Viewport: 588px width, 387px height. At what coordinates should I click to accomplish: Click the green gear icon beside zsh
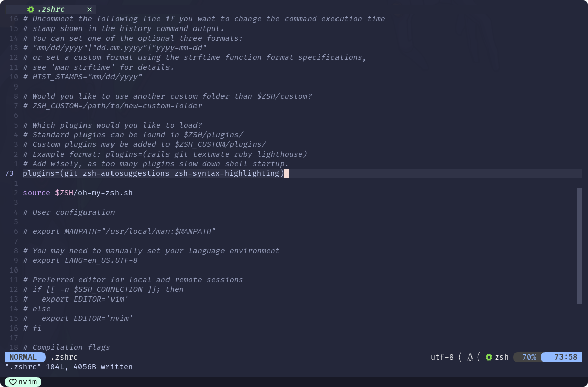489,358
